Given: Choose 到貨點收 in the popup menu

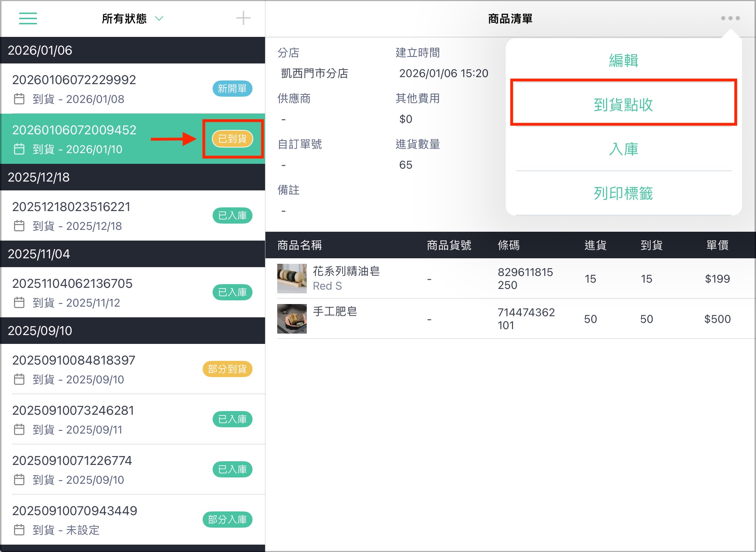Looking at the screenshot, I should 623,104.
